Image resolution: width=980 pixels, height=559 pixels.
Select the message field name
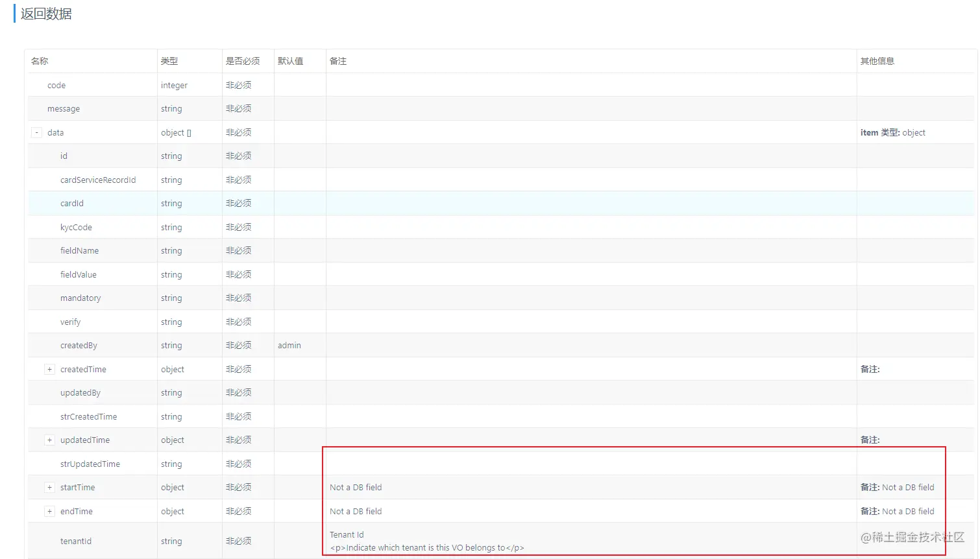[64, 109]
